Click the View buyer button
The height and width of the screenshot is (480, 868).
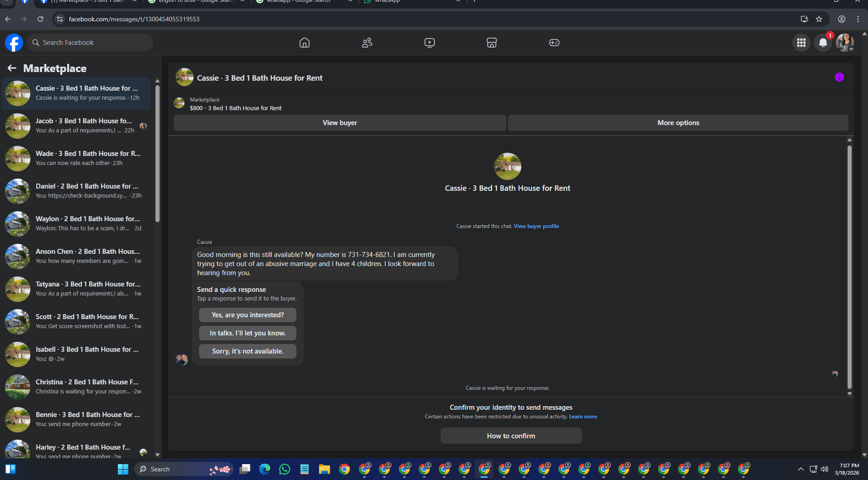(340, 123)
